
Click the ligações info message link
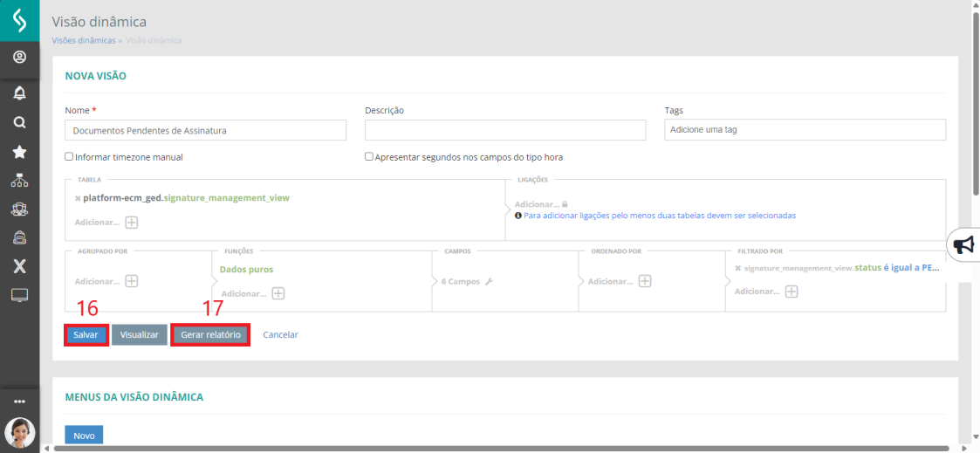[x=660, y=215]
